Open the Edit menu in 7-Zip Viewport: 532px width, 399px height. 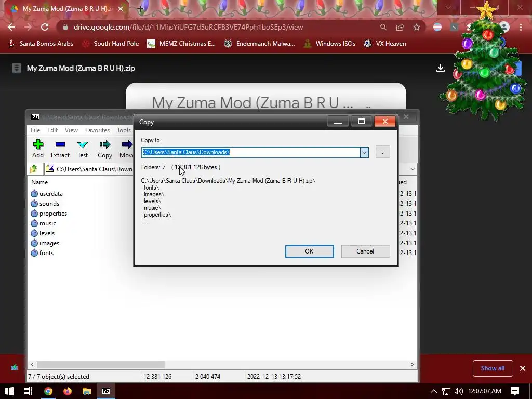[52, 130]
